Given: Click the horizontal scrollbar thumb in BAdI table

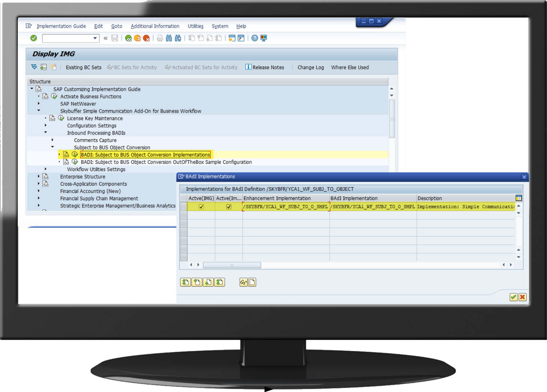Looking at the screenshot, I should (232, 265).
